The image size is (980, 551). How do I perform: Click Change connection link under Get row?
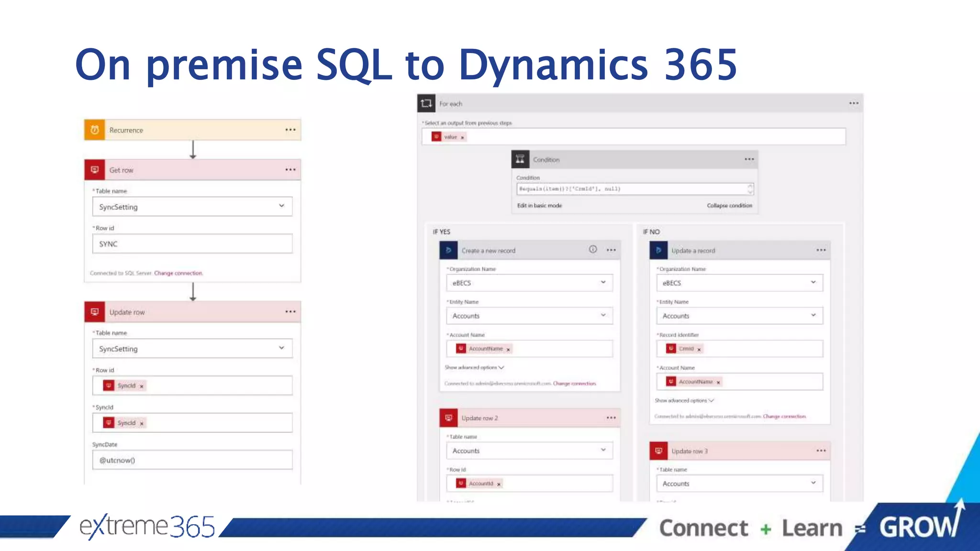(x=178, y=273)
